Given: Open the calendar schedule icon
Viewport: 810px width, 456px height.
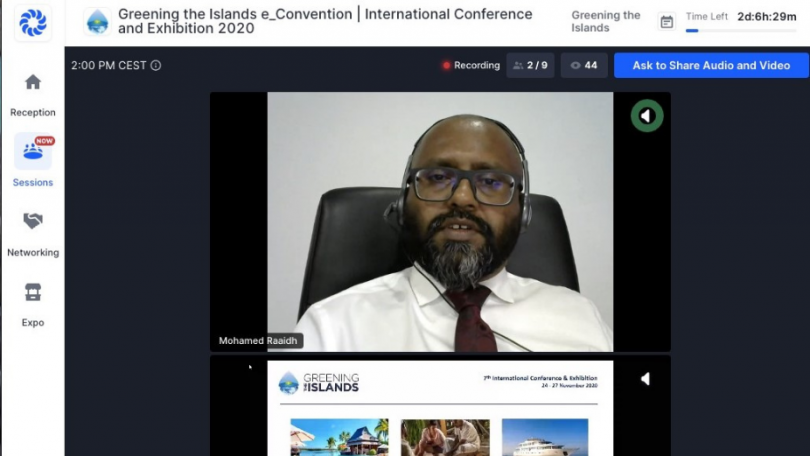Looking at the screenshot, I should pos(667,22).
